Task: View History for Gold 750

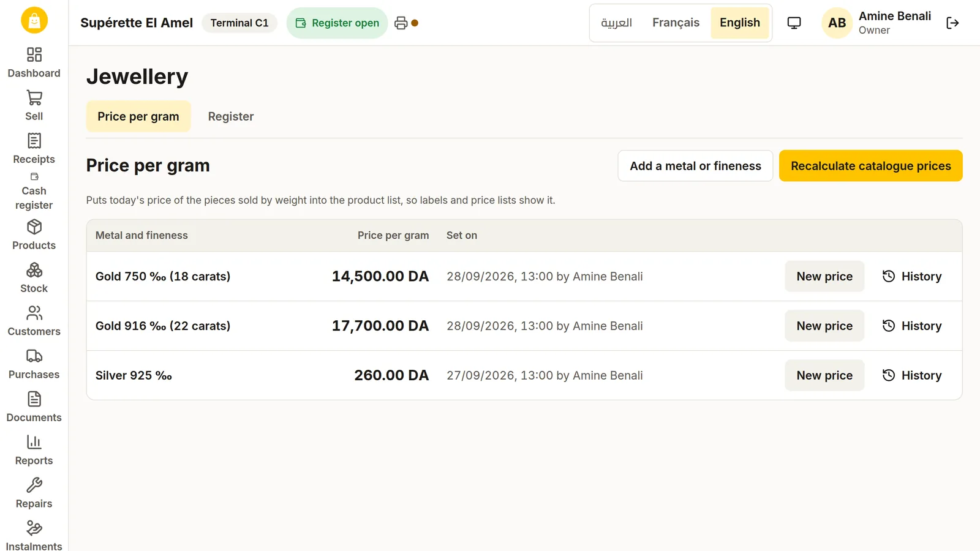Action: point(911,276)
